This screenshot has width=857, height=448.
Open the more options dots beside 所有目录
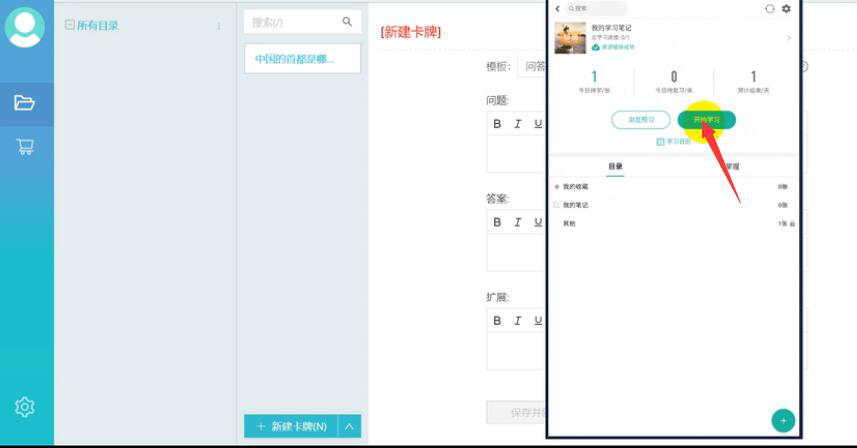pos(219,26)
